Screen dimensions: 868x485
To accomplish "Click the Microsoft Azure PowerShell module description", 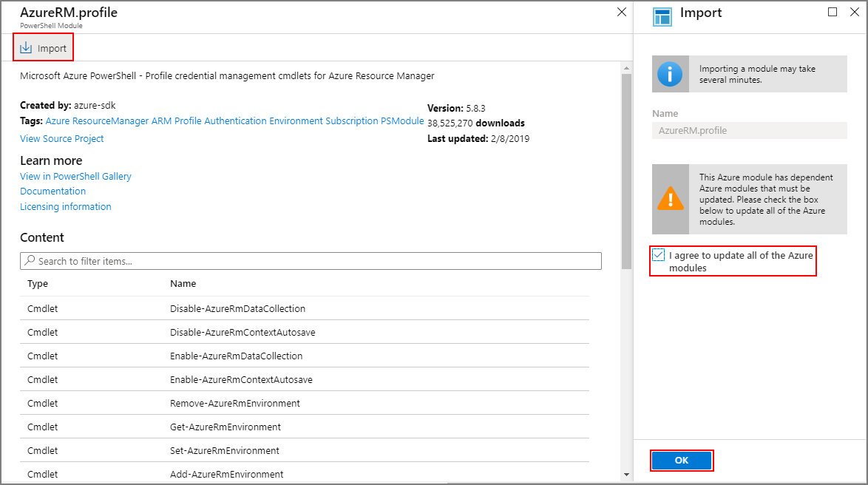I will point(227,76).
